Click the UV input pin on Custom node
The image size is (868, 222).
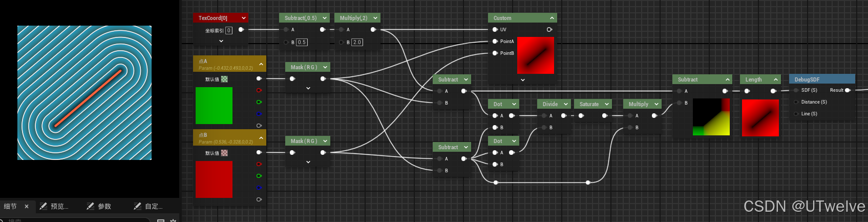(495, 30)
